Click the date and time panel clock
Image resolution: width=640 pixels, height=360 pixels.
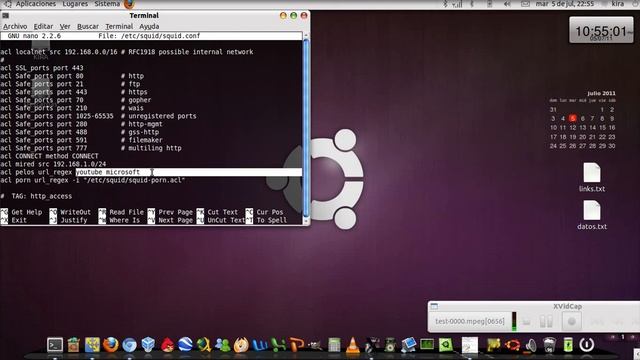tap(564, 4)
